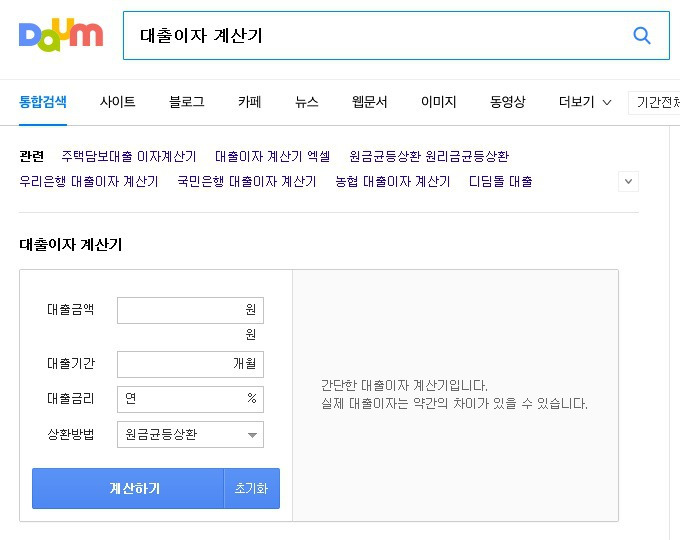Viewport: 680px width, 540px height.
Task: Click the search box containing 대출이자 계산기
Action: (x=396, y=36)
